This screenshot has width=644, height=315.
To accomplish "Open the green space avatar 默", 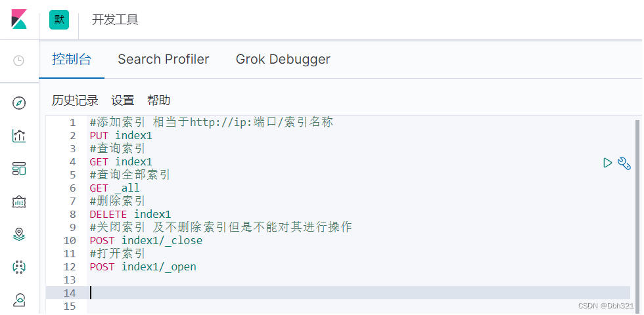I will pyautogui.click(x=59, y=20).
